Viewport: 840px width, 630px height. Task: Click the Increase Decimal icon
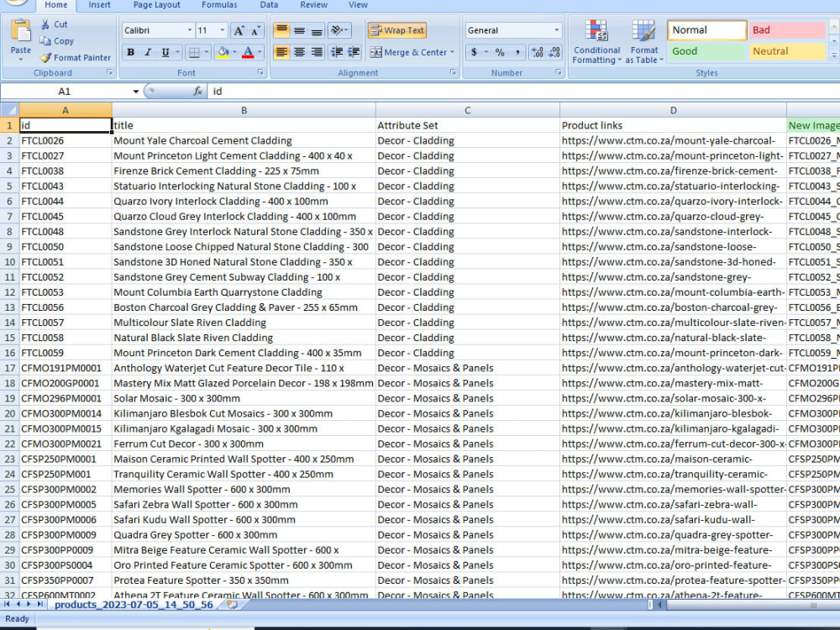pyautogui.click(x=538, y=52)
